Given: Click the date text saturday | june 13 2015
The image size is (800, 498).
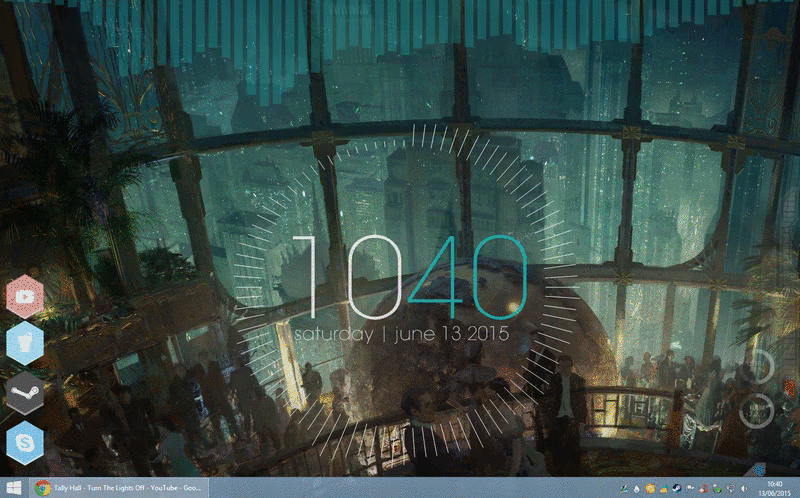Looking at the screenshot, I should click(x=402, y=334).
